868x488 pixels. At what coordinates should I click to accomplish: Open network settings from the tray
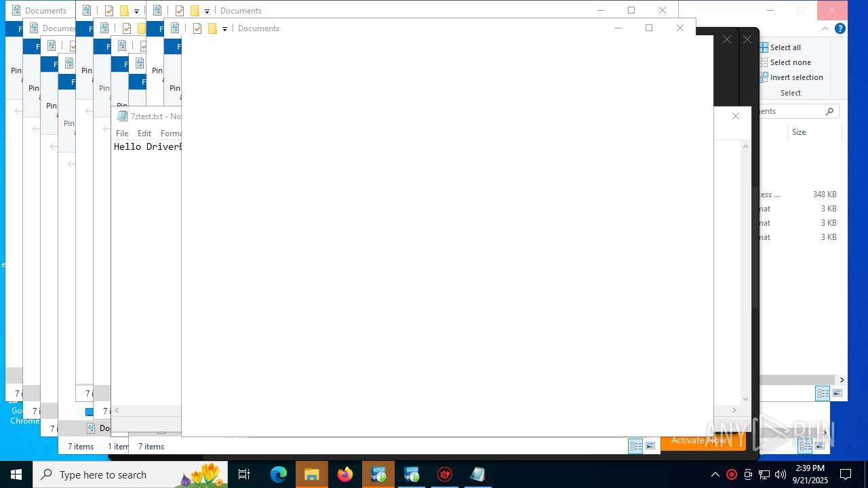(764, 474)
